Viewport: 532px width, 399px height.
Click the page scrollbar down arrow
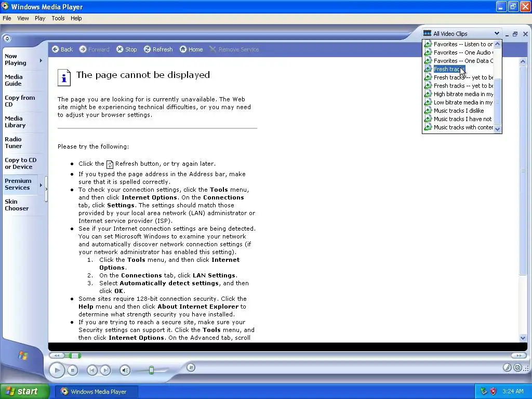coord(523,338)
